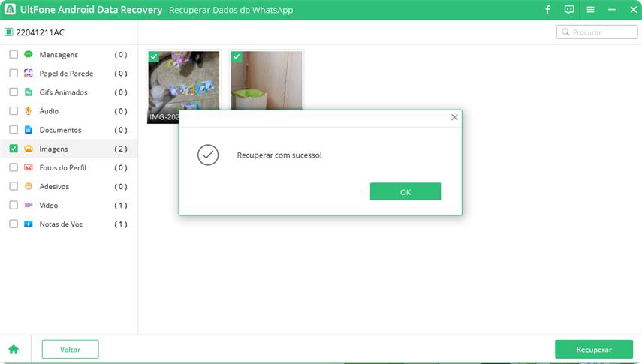Open the Facebook icon in title bar
The image size is (642, 364).
[x=547, y=10]
